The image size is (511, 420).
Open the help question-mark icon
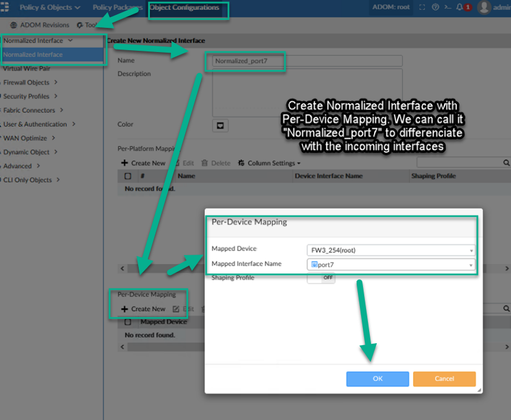[x=435, y=7]
